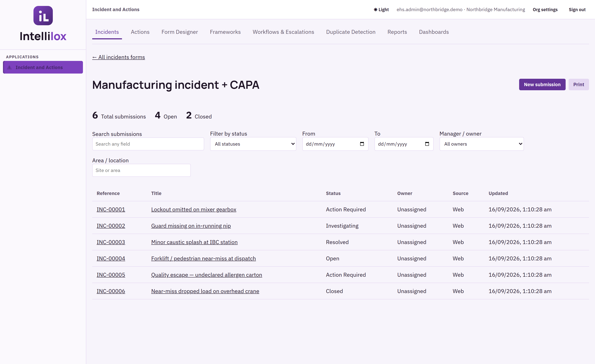
Task: Open reference INC-00005
Action: (111, 275)
